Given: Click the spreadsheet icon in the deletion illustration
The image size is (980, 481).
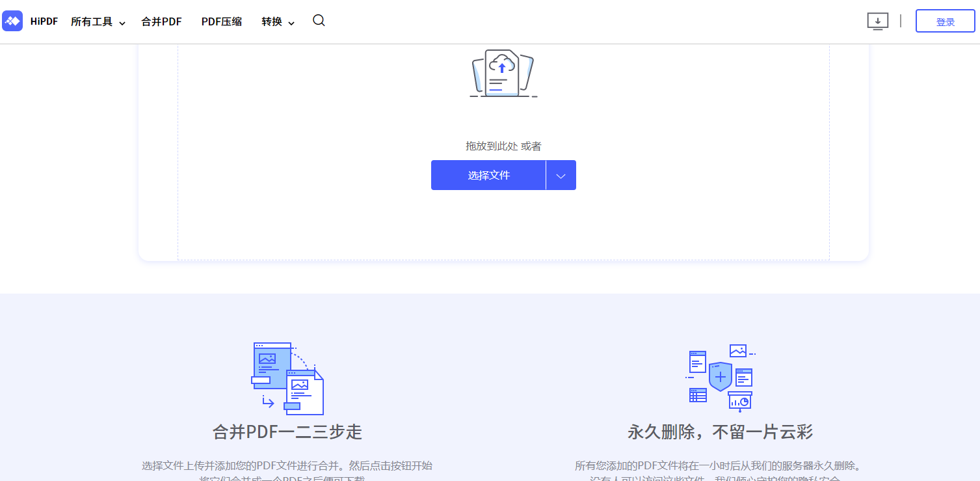Looking at the screenshot, I should tap(698, 394).
